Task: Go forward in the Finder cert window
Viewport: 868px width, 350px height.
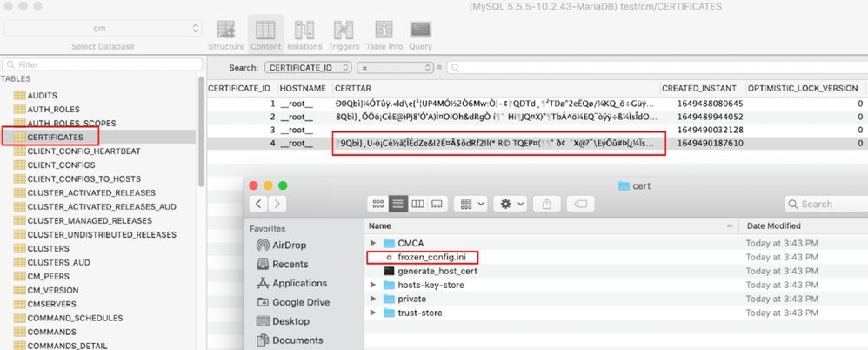Action: click(277, 204)
